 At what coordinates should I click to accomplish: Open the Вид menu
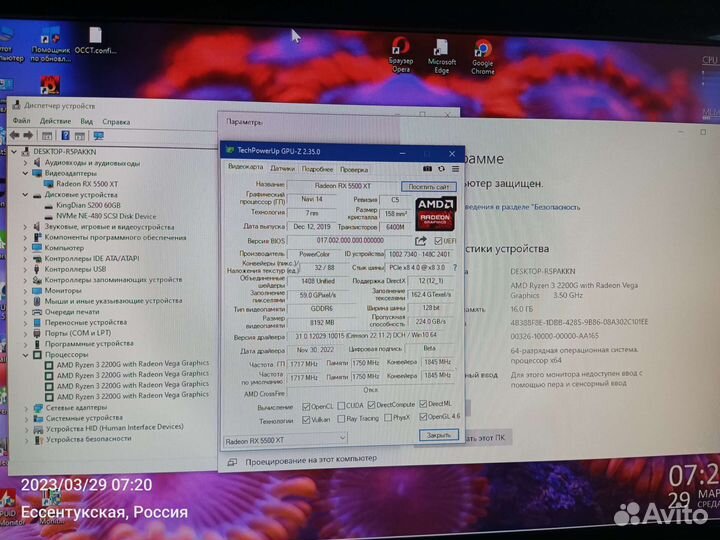pyautogui.click(x=86, y=122)
